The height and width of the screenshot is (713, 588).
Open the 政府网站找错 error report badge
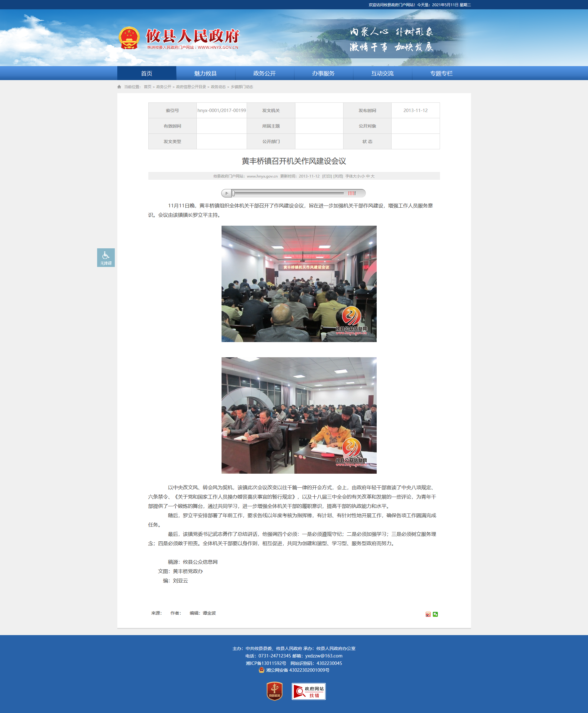click(308, 691)
